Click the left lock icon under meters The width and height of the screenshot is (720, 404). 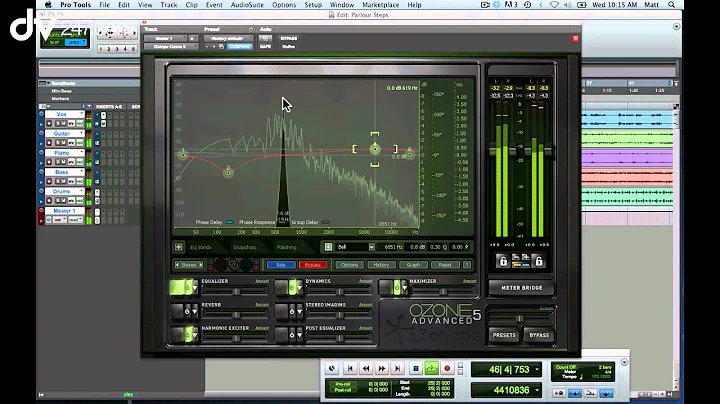coord(503,261)
